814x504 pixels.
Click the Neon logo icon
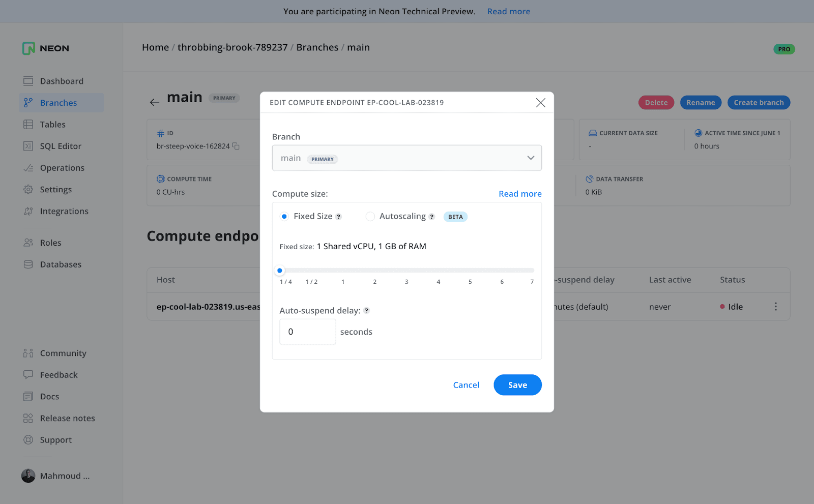pyautogui.click(x=28, y=48)
